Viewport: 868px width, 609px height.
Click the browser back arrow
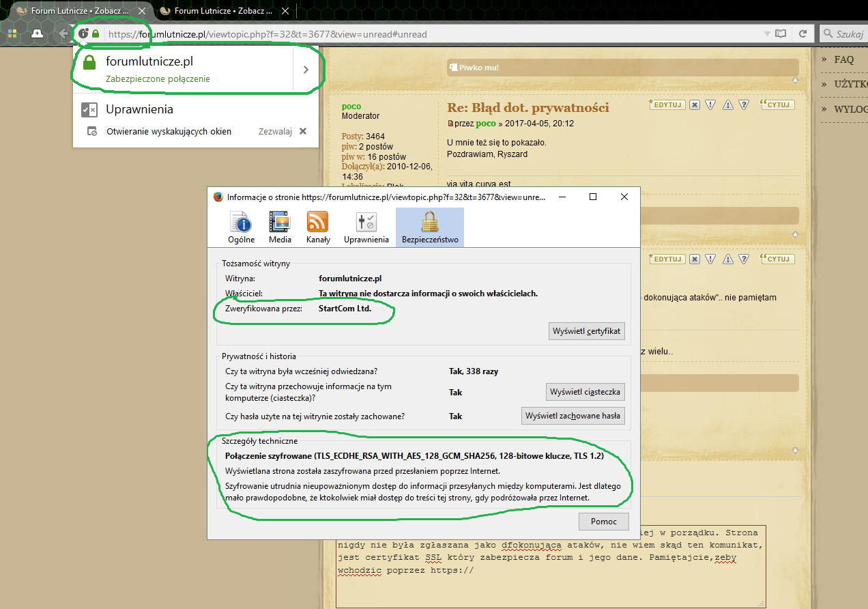(x=63, y=33)
